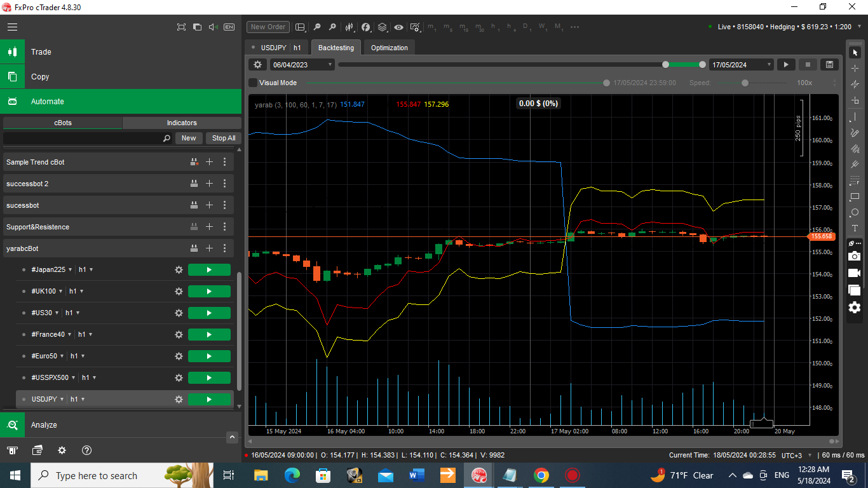Open settings for #France40 instance

pos(179,335)
